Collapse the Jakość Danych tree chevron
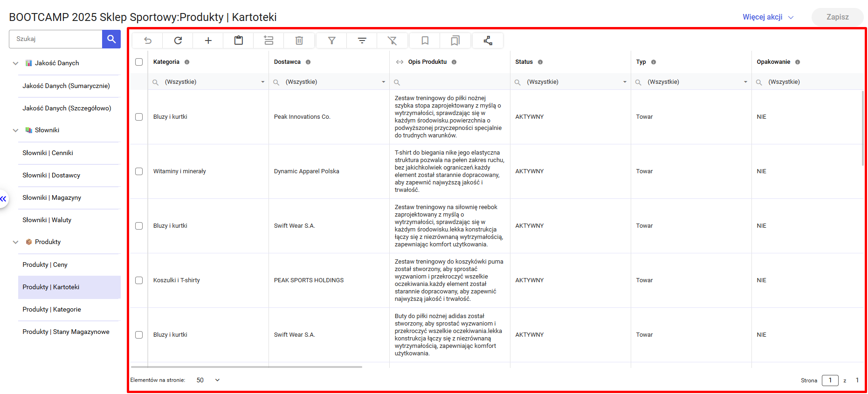 point(15,63)
